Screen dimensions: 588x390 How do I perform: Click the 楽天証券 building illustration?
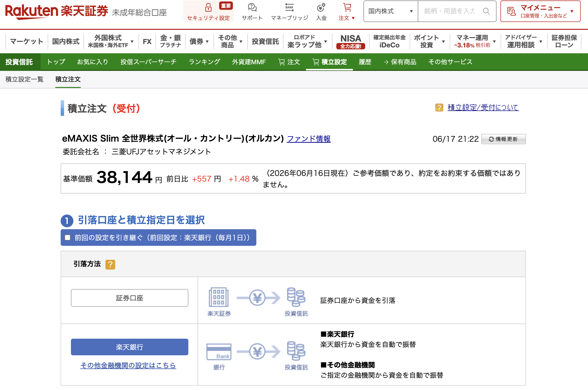pyautogui.click(x=219, y=297)
